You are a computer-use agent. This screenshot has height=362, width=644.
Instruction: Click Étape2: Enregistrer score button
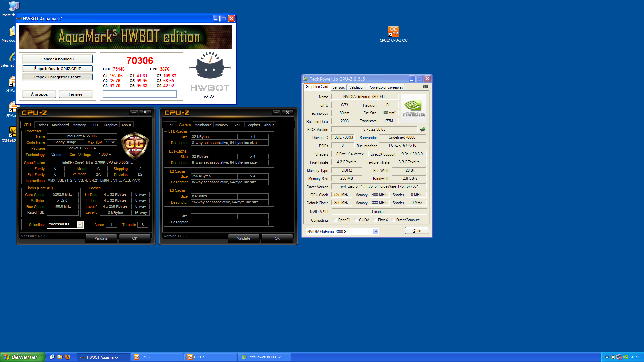coord(58,77)
